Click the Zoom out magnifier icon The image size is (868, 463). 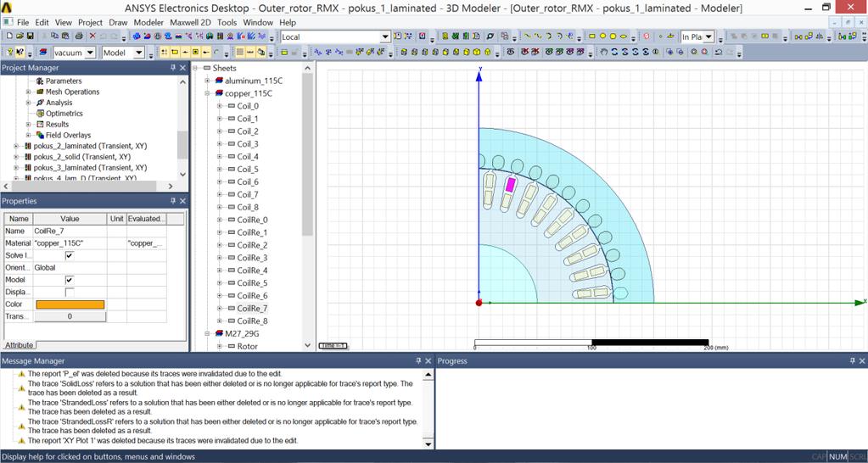click(x=680, y=52)
